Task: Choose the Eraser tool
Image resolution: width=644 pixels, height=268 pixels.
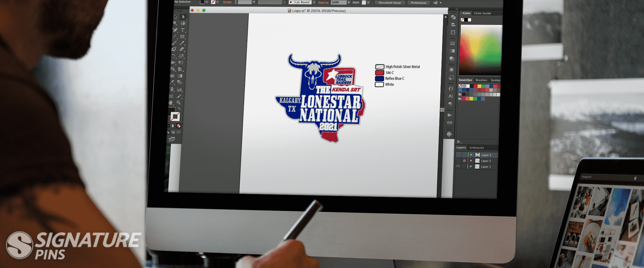Action: coord(182,49)
